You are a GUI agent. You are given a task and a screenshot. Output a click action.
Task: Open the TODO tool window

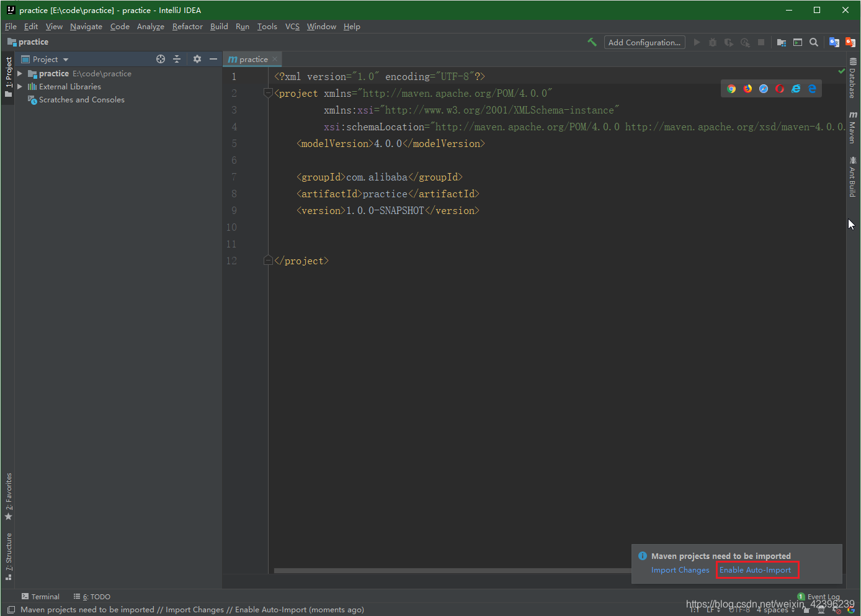92,597
